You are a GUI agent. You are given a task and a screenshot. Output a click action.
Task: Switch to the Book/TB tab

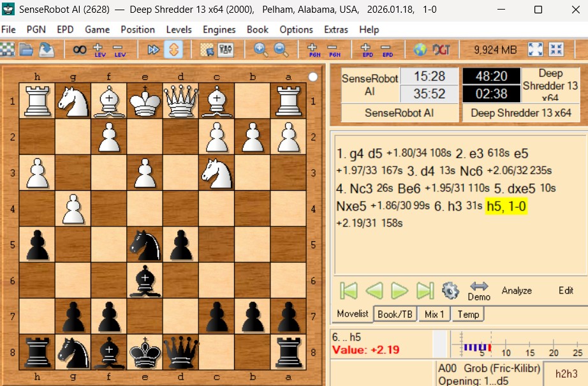click(395, 314)
